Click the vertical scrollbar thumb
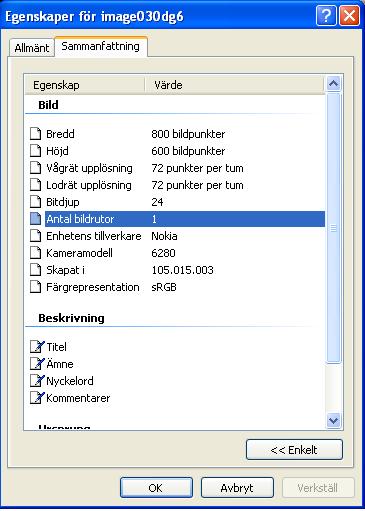365x511 pixels. [x=334, y=228]
